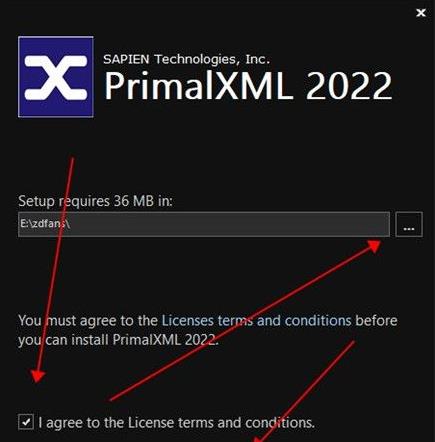Click the E:\zdfans\ install path field

[x=204, y=224]
